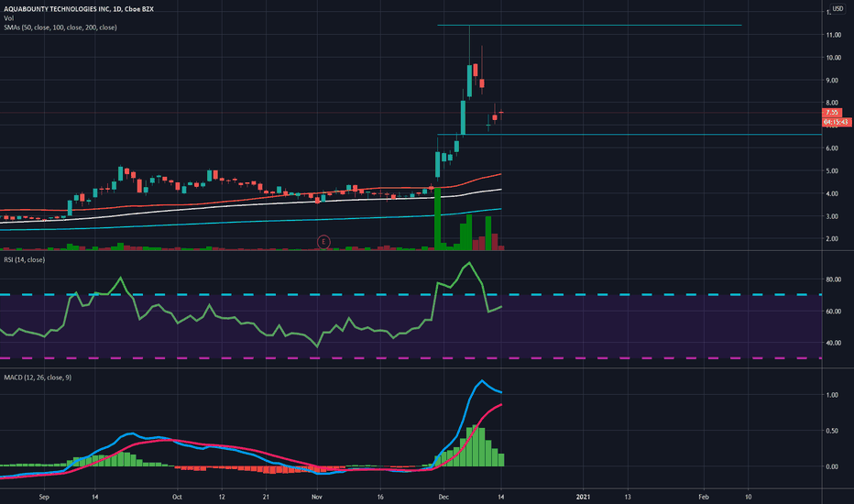Click the 11.00 price axis label
This screenshot has height=504, width=854.
(833, 35)
